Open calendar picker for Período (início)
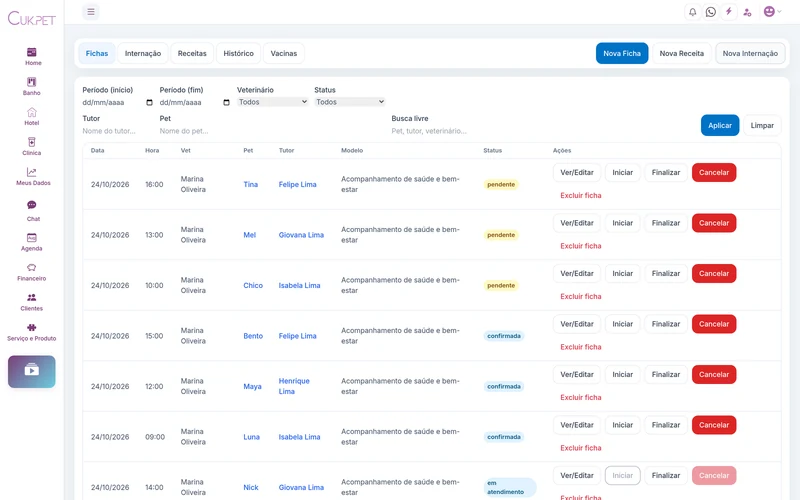 pos(149,103)
